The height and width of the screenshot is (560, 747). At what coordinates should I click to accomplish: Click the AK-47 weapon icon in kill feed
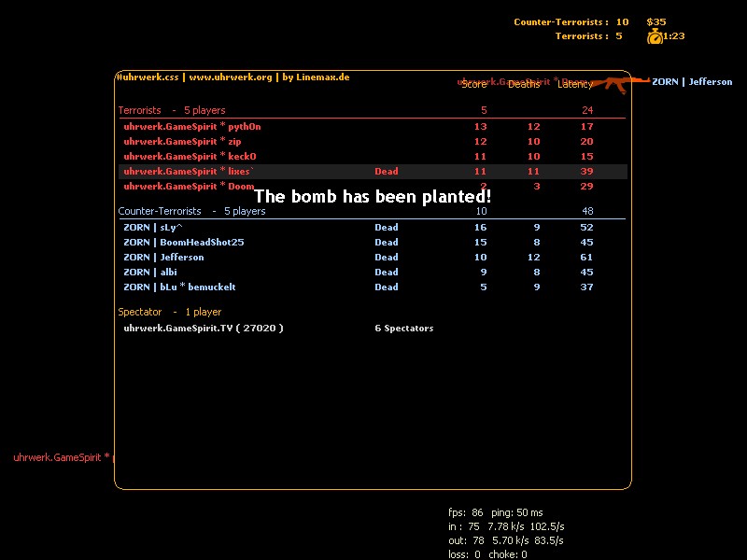pyautogui.click(x=614, y=84)
